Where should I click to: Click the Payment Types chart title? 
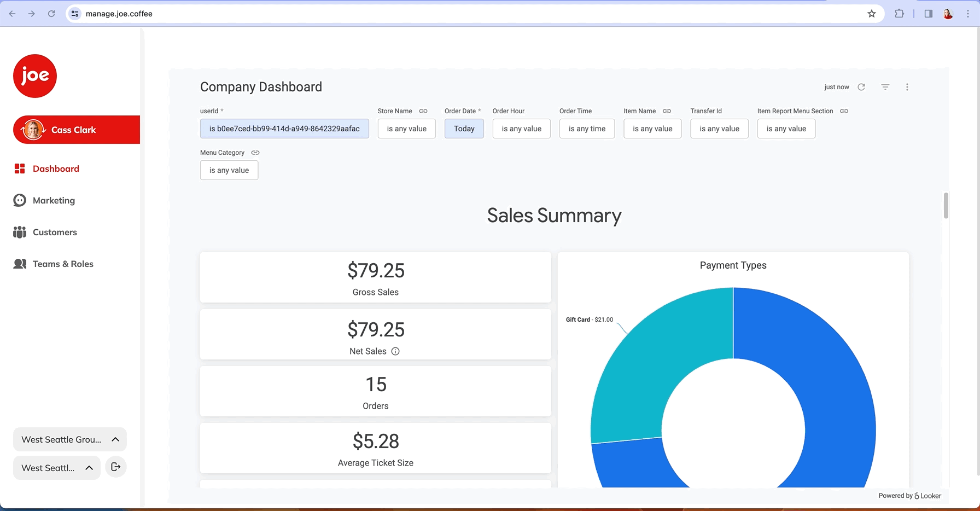pyautogui.click(x=733, y=265)
